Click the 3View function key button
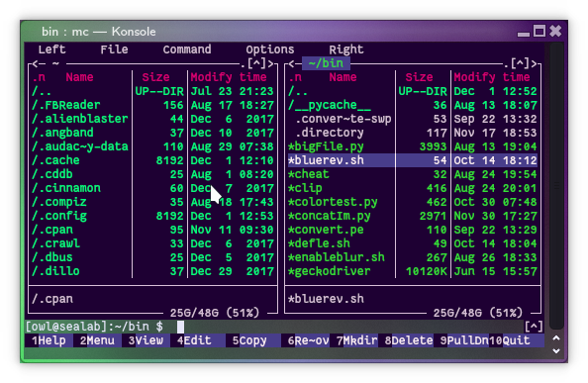The image size is (588, 383). click(x=146, y=340)
